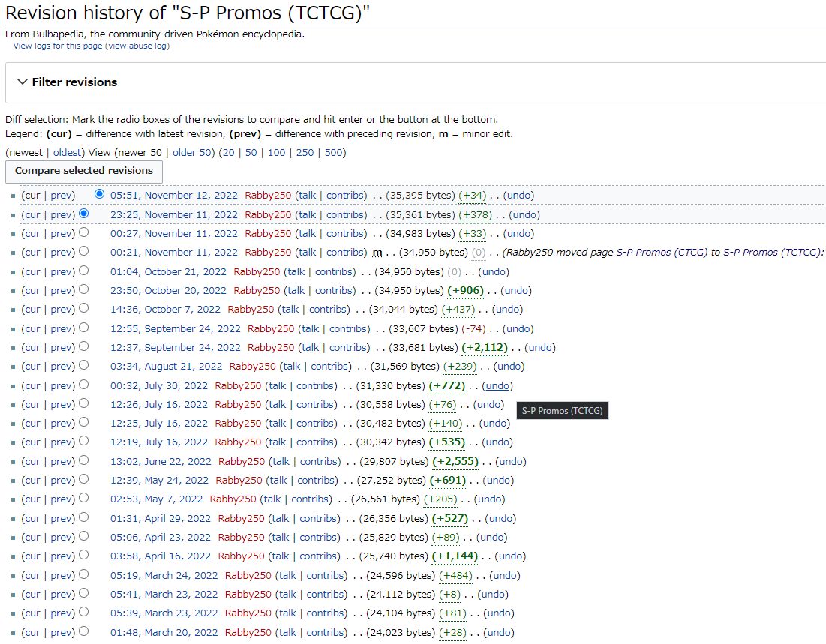The width and height of the screenshot is (826, 644).
Task: Open contribs link on 23:50, October 20, 2022 row
Action: click(334, 291)
